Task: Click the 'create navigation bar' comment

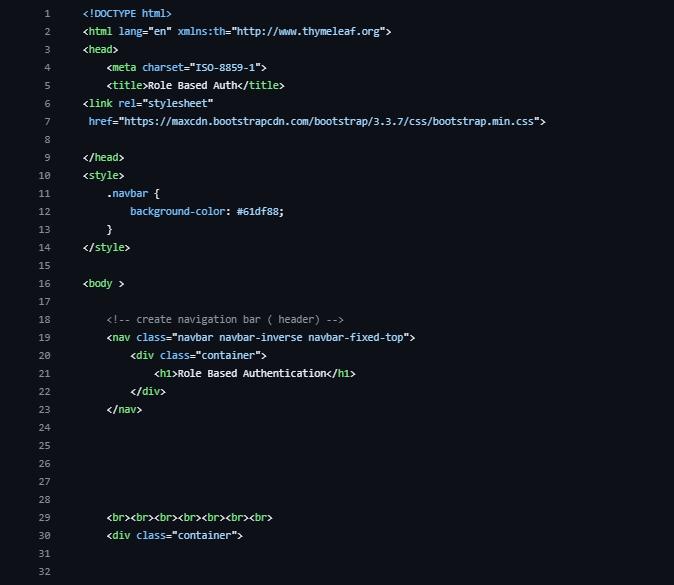Action: (x=225, y=320)
